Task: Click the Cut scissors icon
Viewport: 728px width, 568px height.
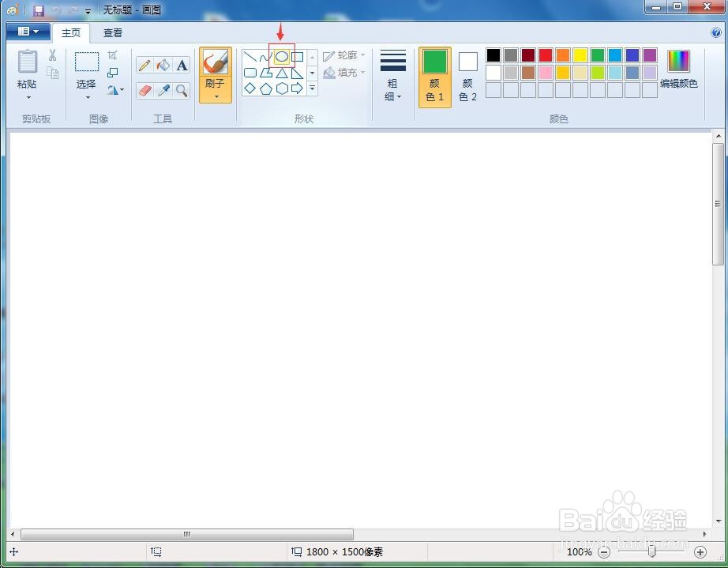Action: [x=52, y=55]
